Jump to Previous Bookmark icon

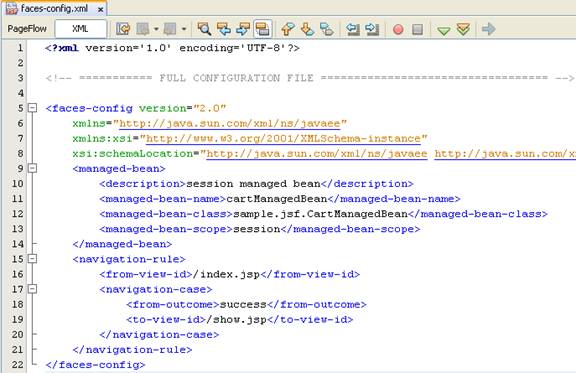tap(288, 29)
